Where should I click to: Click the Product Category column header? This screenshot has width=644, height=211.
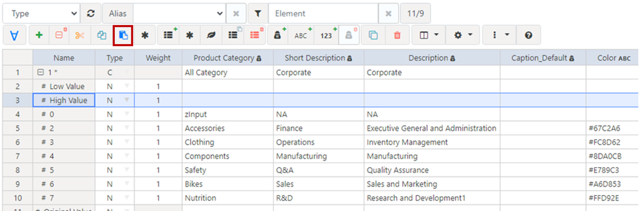227,58
